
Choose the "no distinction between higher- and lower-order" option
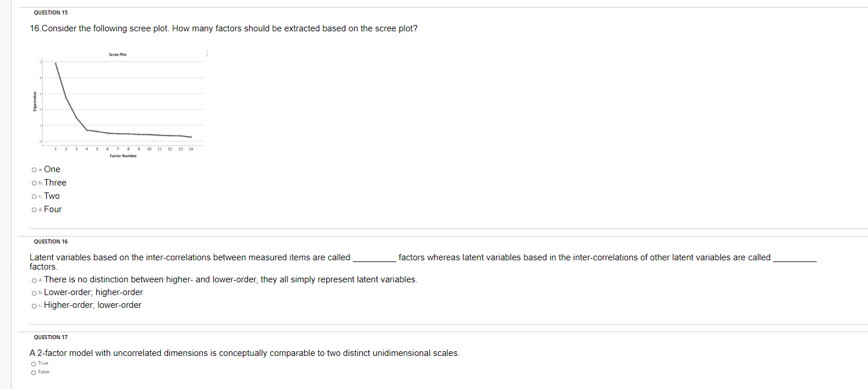pyautogui.click(x=34, y=279)
